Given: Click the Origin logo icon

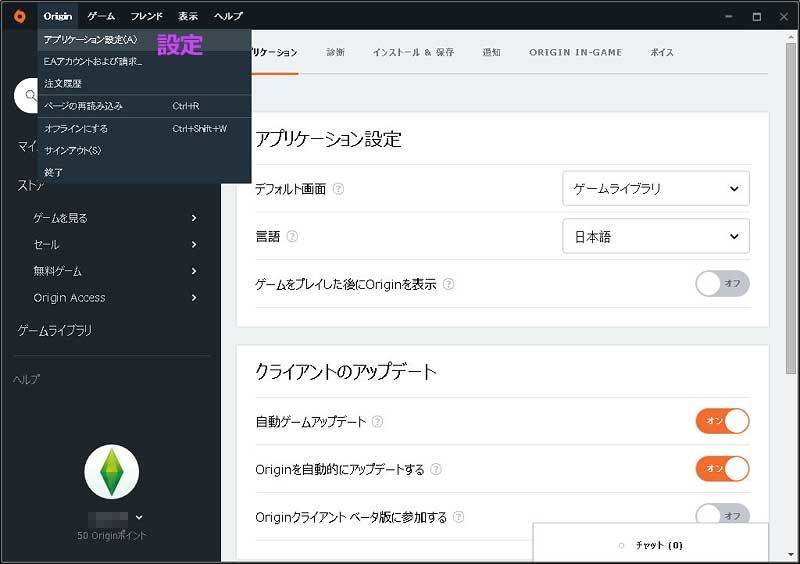Looking at the screenshot, I should (19, 16).
